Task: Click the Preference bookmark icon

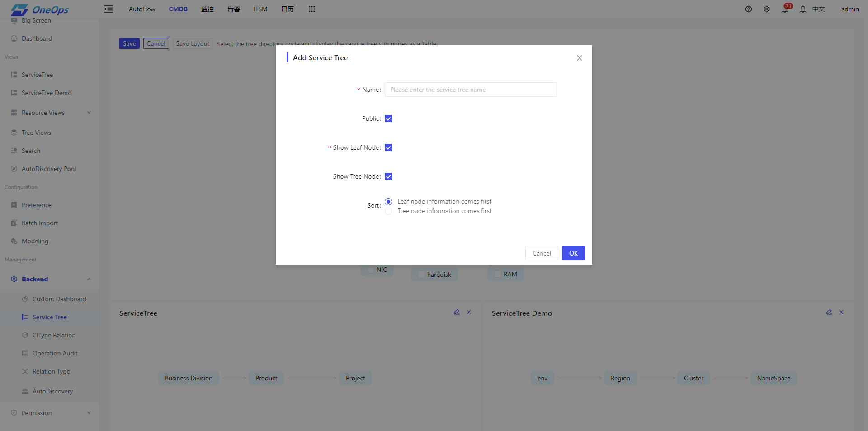Action: pyautogui.click(x=14, y=205)
